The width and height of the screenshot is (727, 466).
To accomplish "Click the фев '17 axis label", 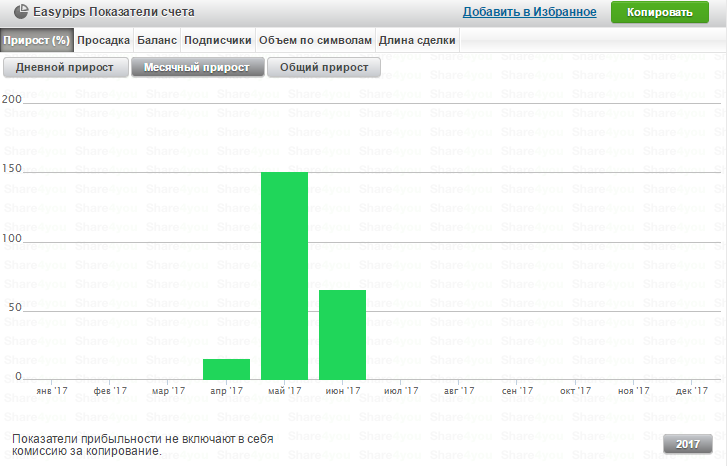I will [x=110, y=391].
